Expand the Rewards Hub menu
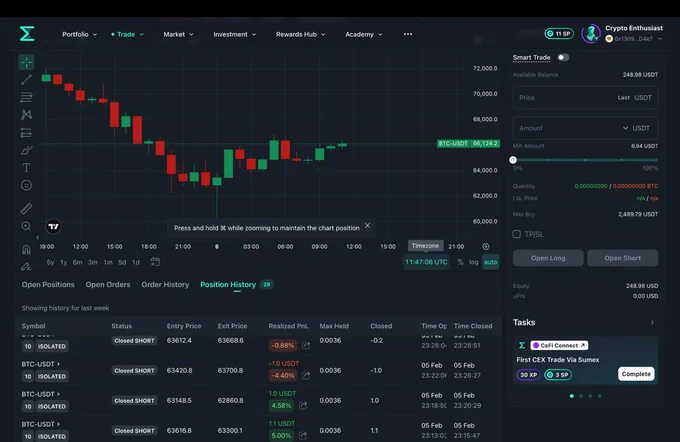 (x=301, y=34)
